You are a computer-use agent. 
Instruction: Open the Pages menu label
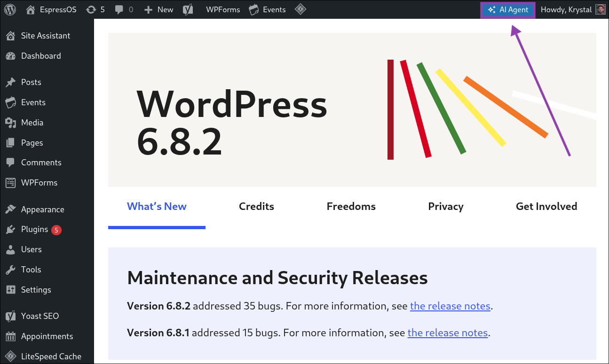(x=32, y=143)
